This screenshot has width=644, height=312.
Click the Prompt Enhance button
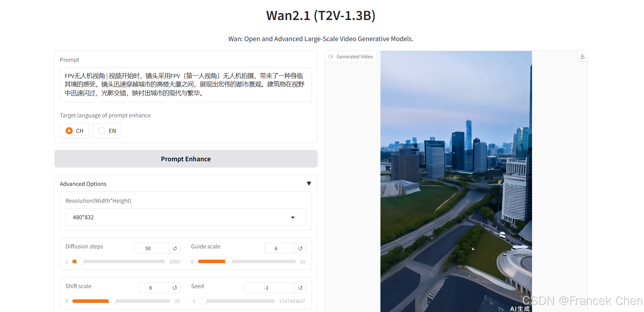186,159
